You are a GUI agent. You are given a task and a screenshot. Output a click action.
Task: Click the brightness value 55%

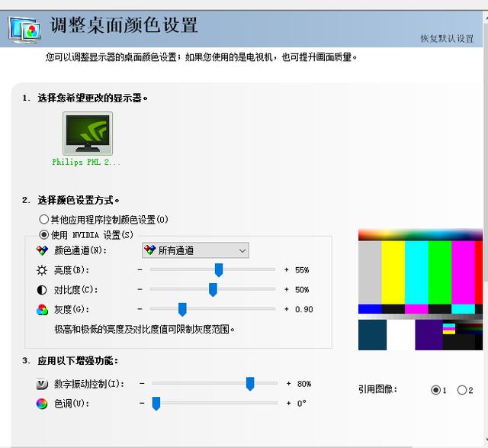coord(302,270)
